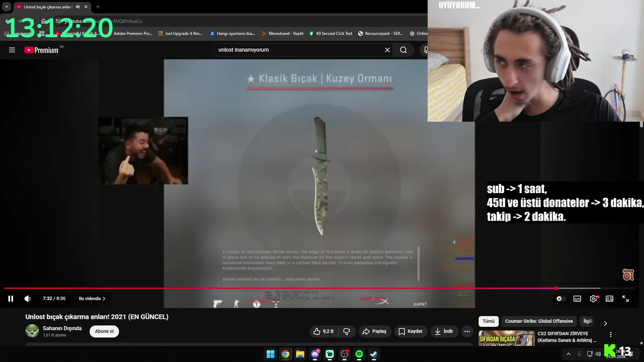Start voice search with the microphone
The width and height of the screenshot is (644, 362).
click(x=425, y=50)
